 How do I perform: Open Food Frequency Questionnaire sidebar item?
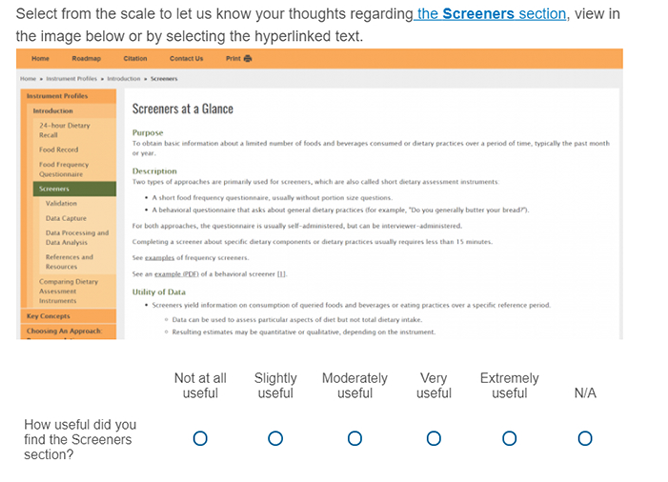tap(64, 169)
